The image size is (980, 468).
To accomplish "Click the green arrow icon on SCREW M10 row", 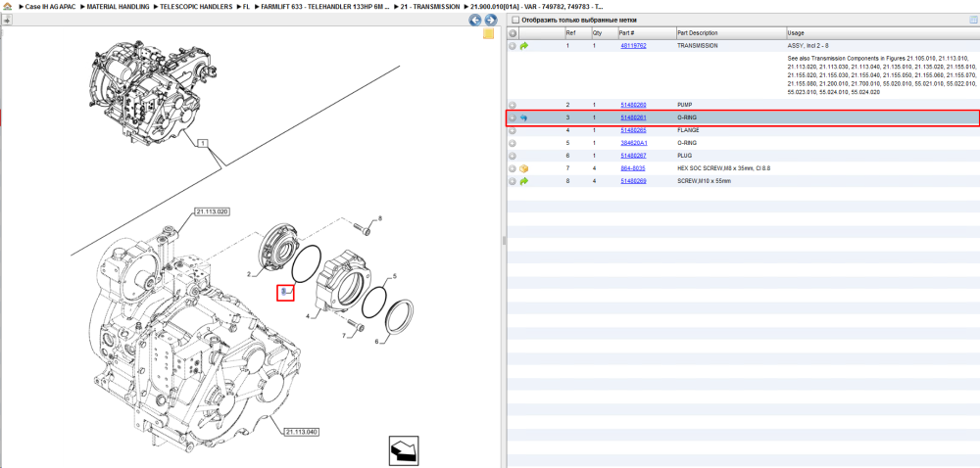I will [523, 181].
